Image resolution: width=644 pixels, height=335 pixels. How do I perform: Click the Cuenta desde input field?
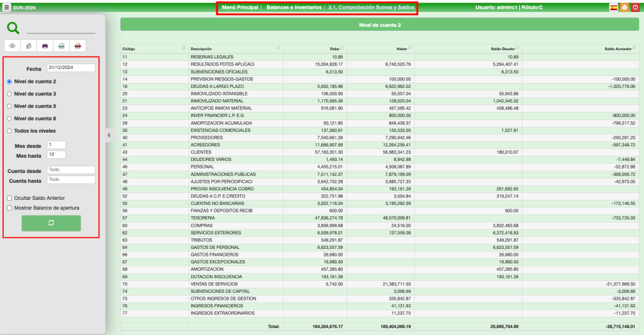(x=70, y=170)
